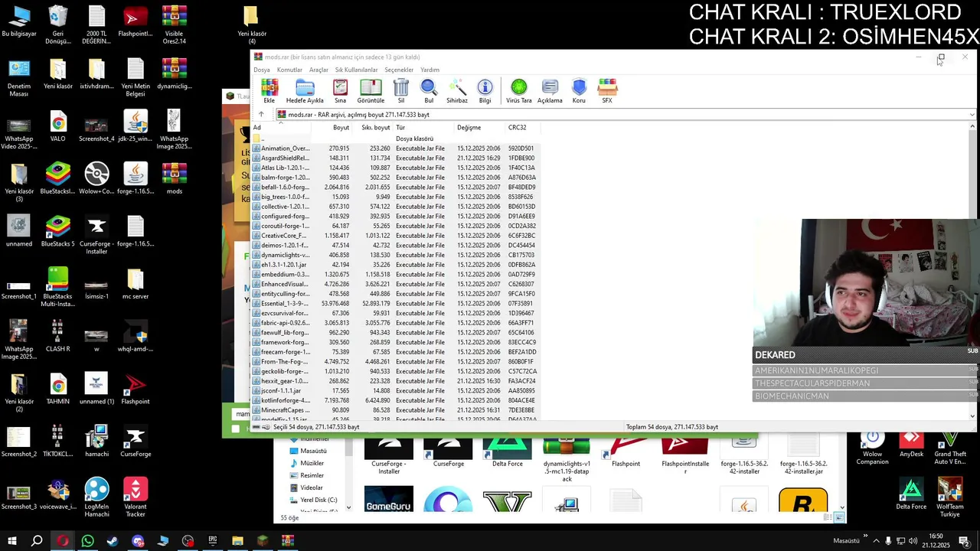Select the WolfTeam Turkiye desktop icon
Screen dimensions: 980x551
[x=949, y=497]
